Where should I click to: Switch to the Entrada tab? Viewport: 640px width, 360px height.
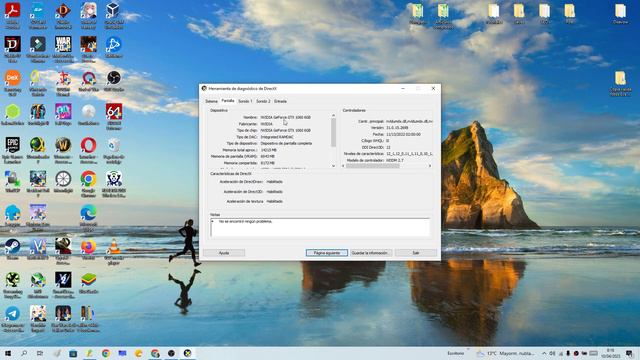[x=280, y=101]
